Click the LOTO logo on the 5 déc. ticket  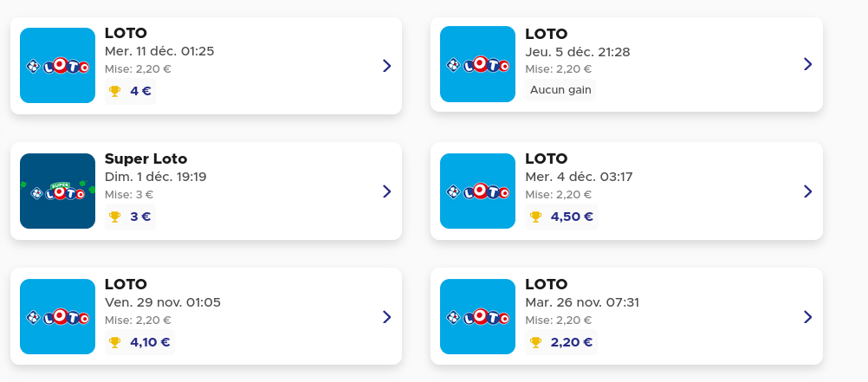pos(477,64)
